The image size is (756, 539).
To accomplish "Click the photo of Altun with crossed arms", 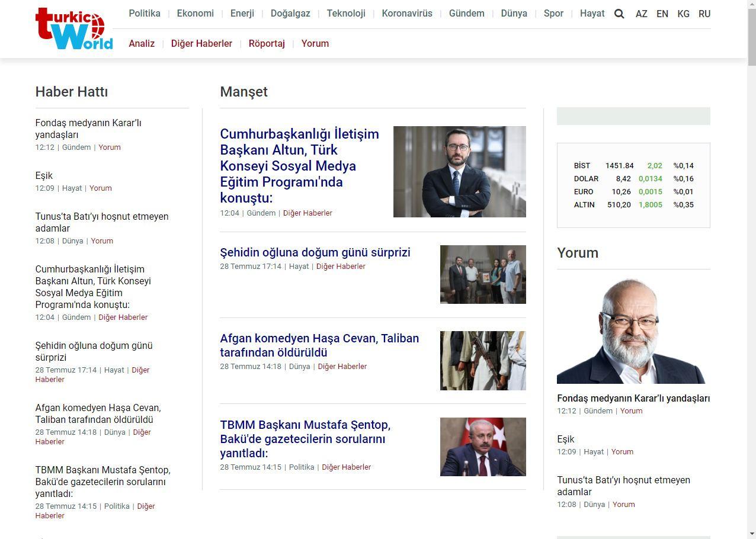I will click(x=460, y=172).
